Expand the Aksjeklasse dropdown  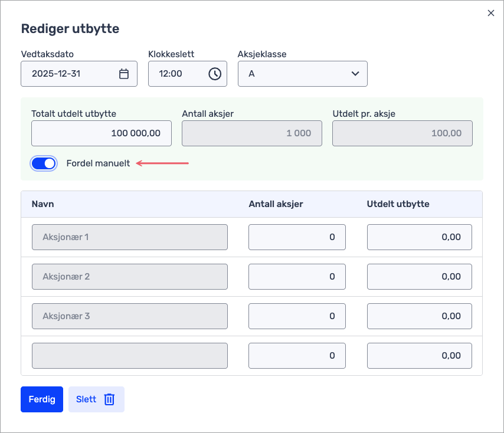point(302,74)
